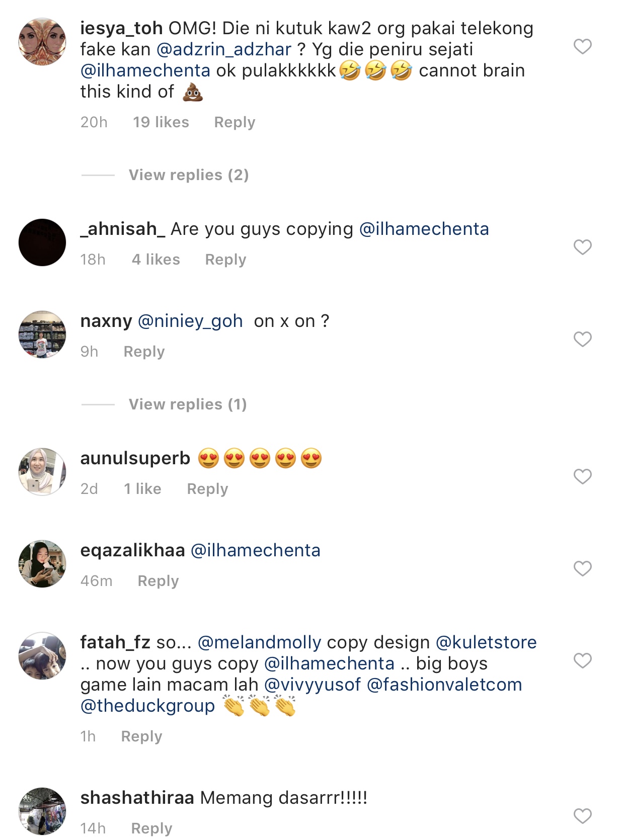
Task: Open @kuletstore mention in fatah_fz's comment
Action: [x=486, y=642]
